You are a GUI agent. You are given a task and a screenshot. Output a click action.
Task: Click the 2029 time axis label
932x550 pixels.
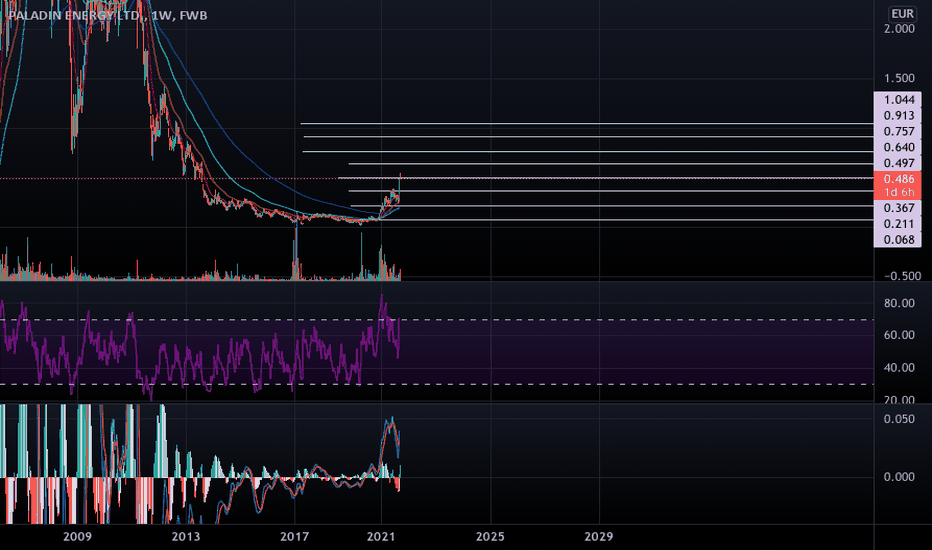pyautogui.click(x=599, y=537)
